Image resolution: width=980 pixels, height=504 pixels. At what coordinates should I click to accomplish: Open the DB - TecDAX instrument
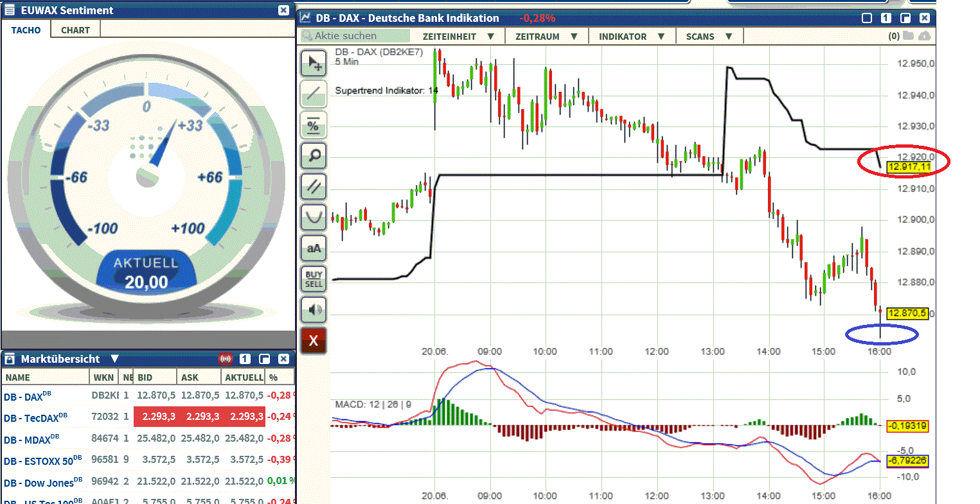(35, 417)
